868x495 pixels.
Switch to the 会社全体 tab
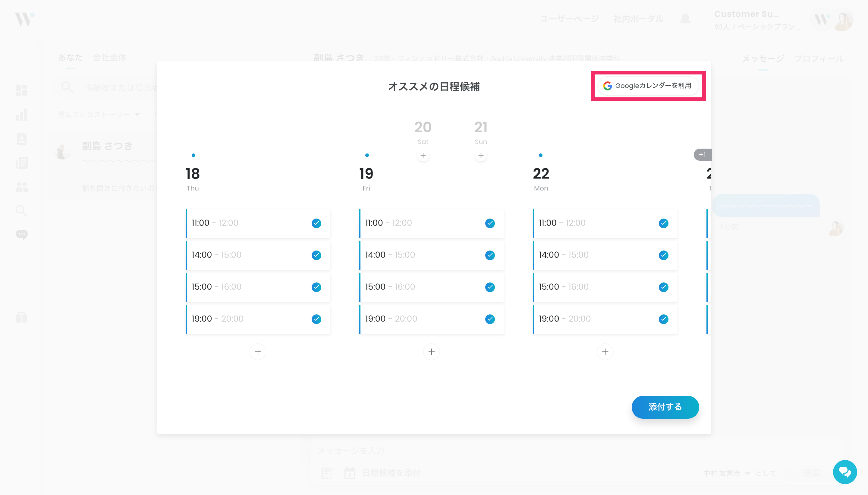pyautogui.click(x=109, y=58)
